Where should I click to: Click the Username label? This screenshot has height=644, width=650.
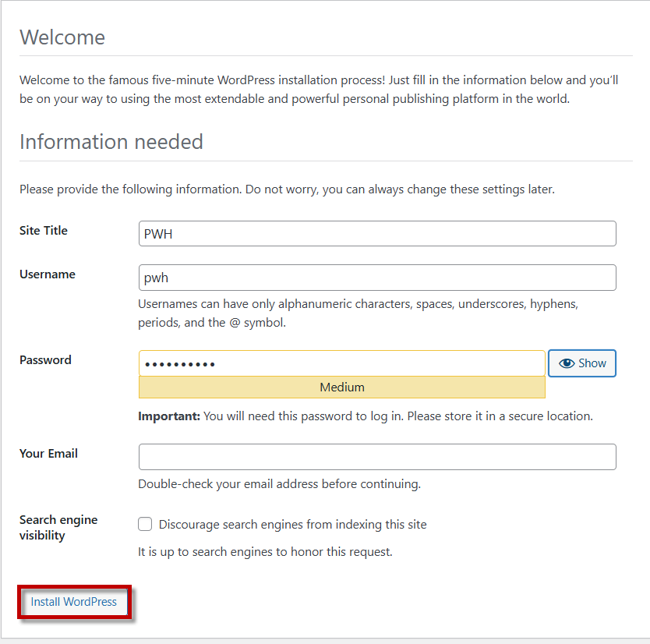click(48, 274)
